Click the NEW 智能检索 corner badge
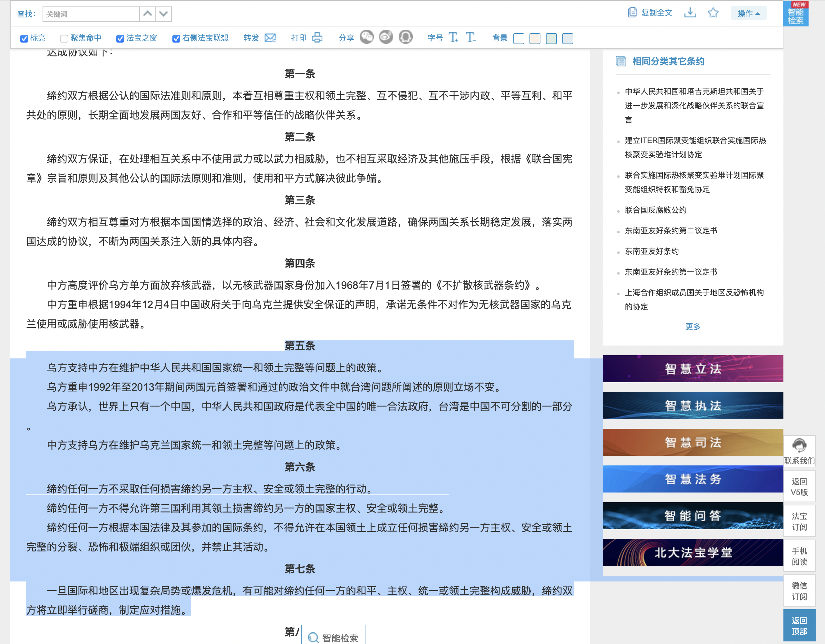Screen dimensions: 825x644 (796, 13)
